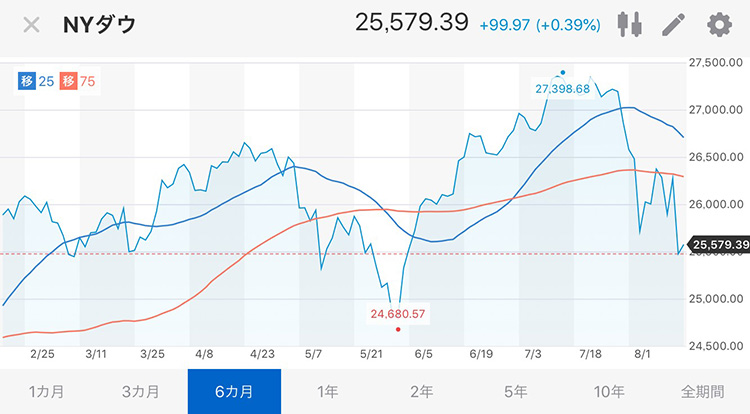Open chart settings gear
Screen dimensions: 750x414
tap(719, 24)
